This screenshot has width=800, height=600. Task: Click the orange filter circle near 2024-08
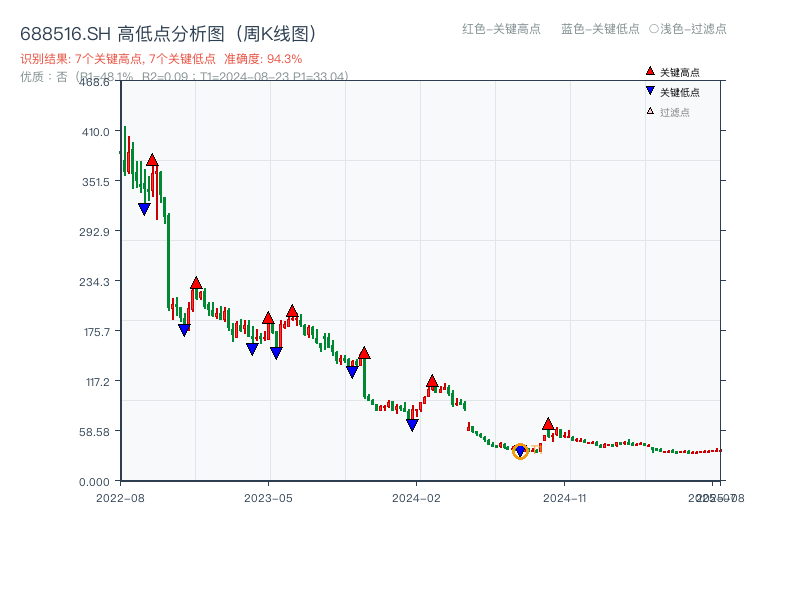pos(520,452)
